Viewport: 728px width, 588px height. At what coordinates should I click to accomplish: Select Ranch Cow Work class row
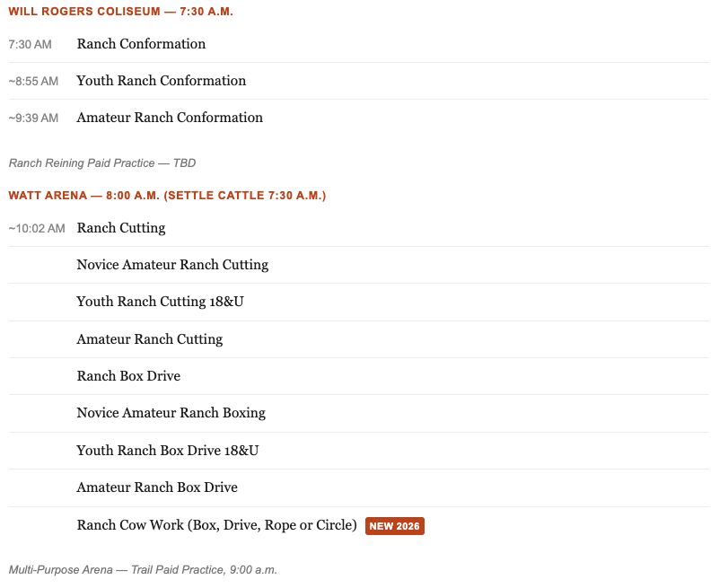359,525
